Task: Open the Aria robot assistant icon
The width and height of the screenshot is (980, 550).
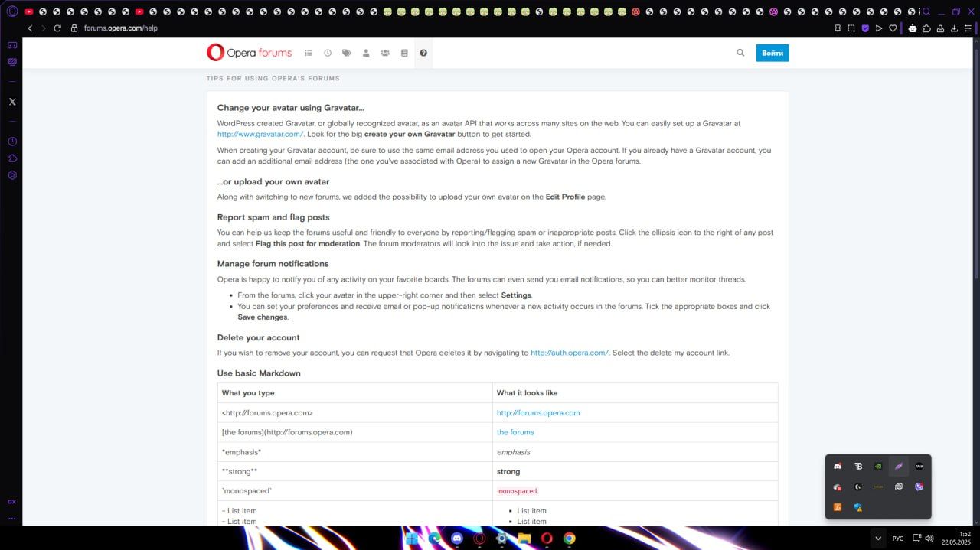Action: click(913, 28)
